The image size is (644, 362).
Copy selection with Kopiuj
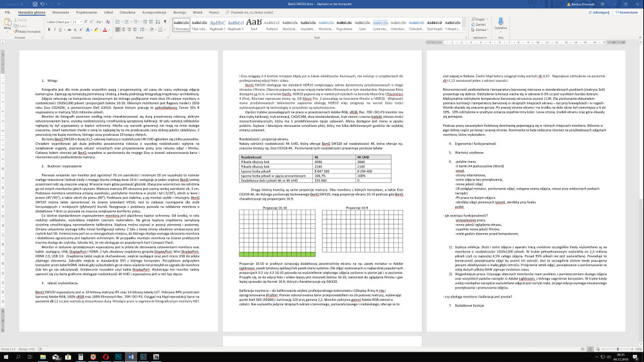pos(21,26)
